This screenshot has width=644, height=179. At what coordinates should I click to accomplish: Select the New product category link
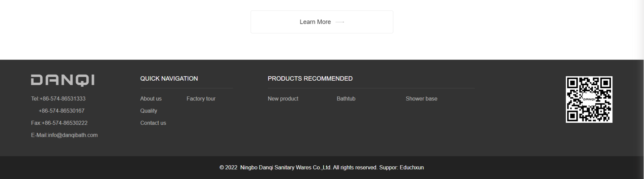[x=283, y=99]
